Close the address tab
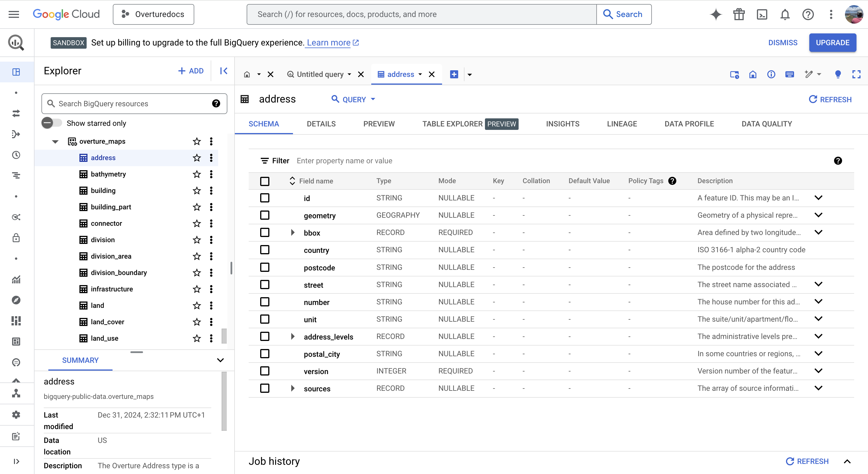This screenshot has width=868, height=474. pos(432,74)
